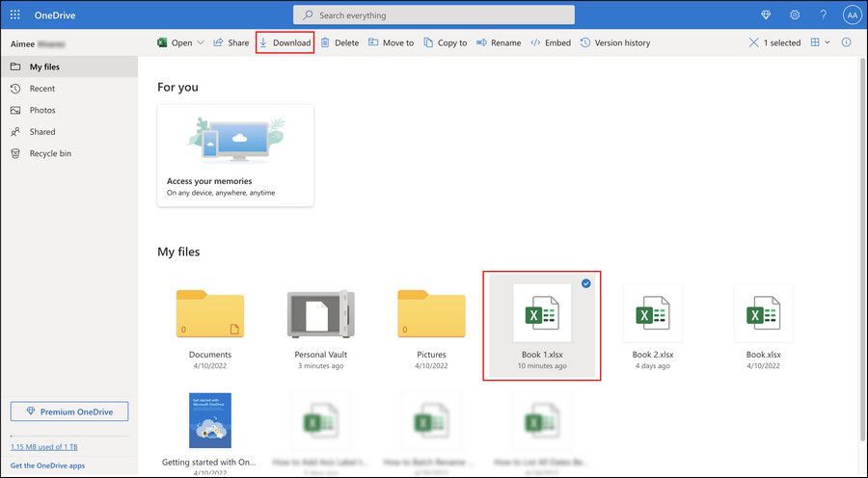Open the Book 1.xlsx Excel file icon

pos(542,313)
